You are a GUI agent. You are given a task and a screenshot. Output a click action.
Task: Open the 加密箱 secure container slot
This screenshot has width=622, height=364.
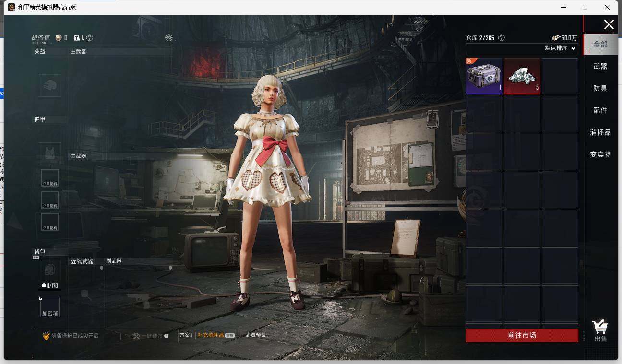pyautogui.click(x=50, y=307)
